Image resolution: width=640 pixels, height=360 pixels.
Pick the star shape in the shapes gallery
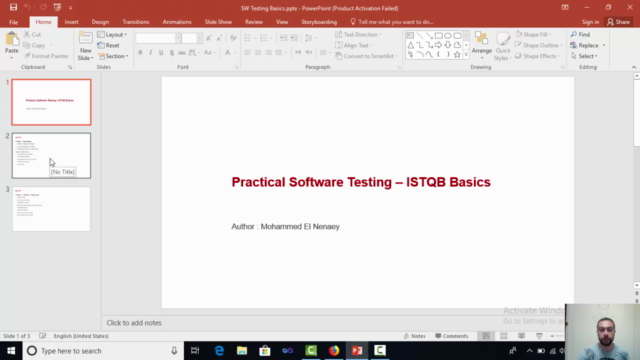[x=457, y=54]
